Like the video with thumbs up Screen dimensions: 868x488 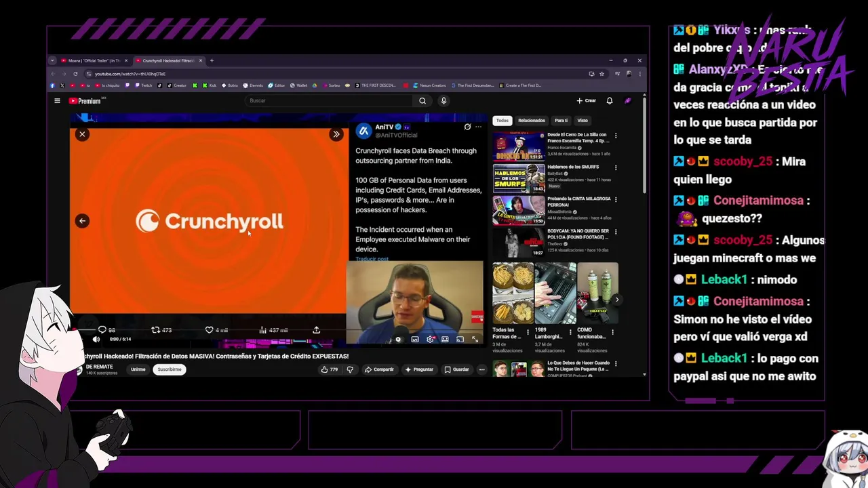coord(330,369)
